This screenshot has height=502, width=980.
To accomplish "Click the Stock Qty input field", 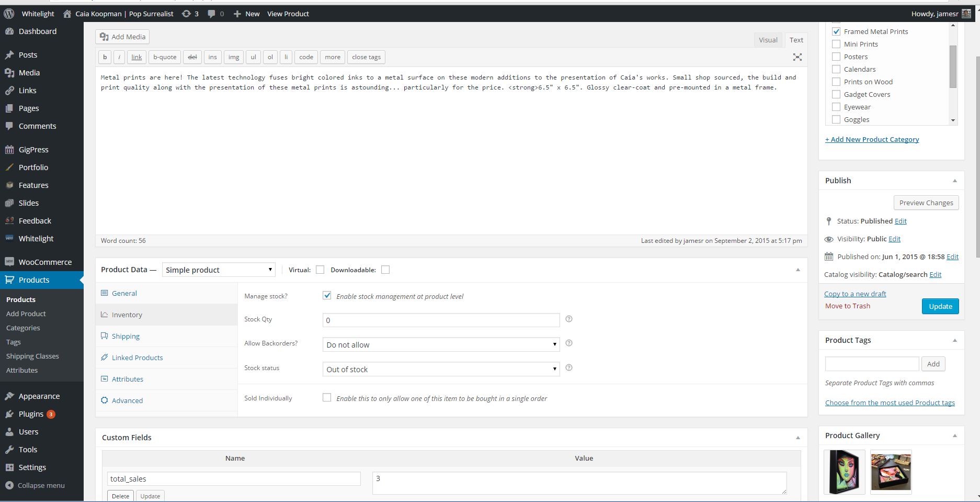I will (441, 320).
